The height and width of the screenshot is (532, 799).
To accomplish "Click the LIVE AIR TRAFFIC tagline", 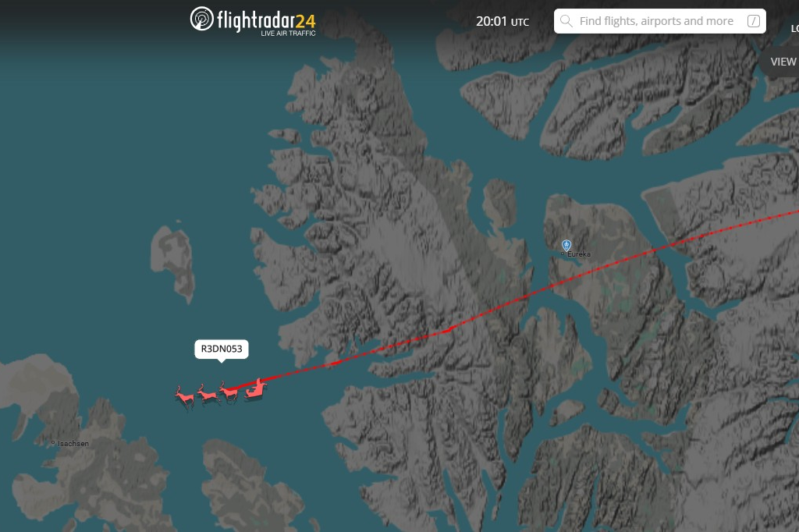I will pyautogui.click(x=288, y=33).
